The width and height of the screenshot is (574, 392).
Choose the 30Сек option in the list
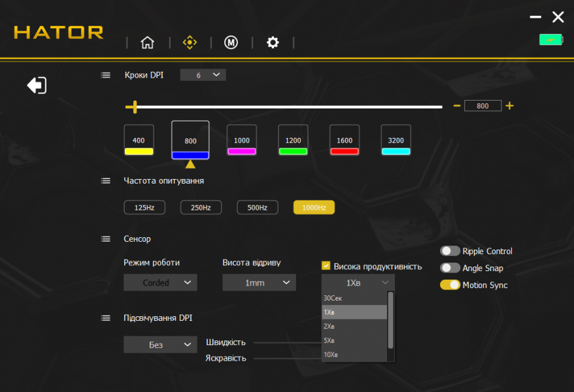coord(354,298)
